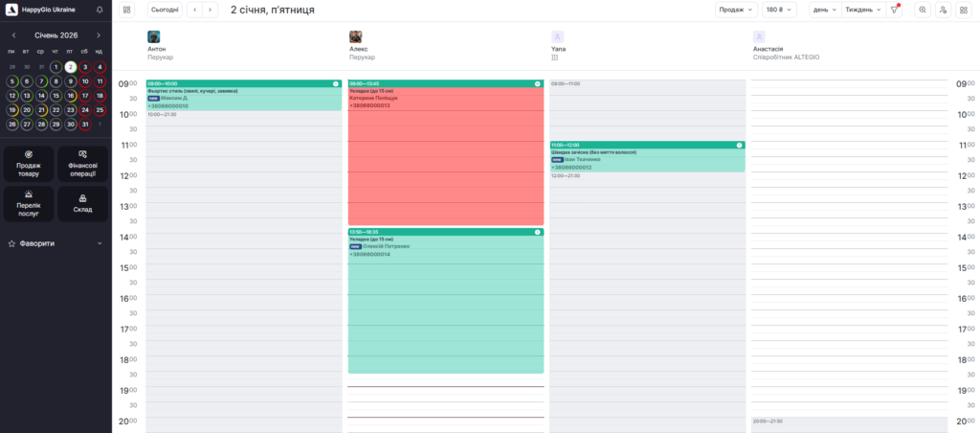Click Анастасія's 20:00—21:30 slot label
The height and width of the screenshot is (433, 980).
[768, 422]
